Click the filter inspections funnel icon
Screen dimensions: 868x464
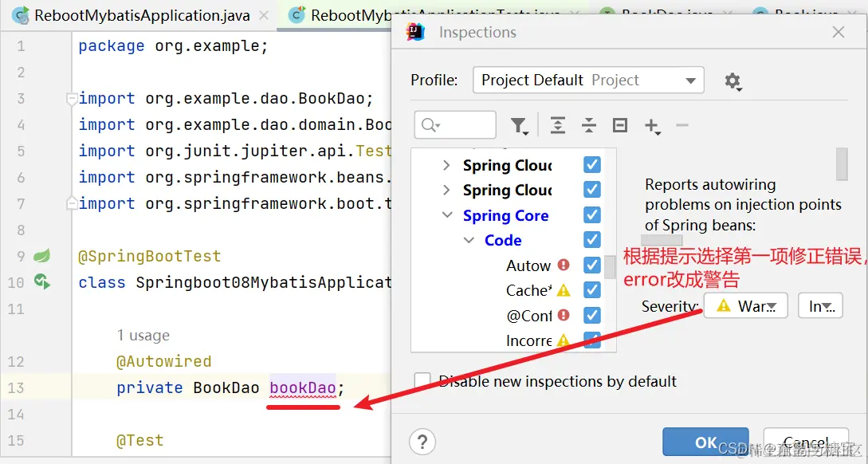(x=519, y=126)
